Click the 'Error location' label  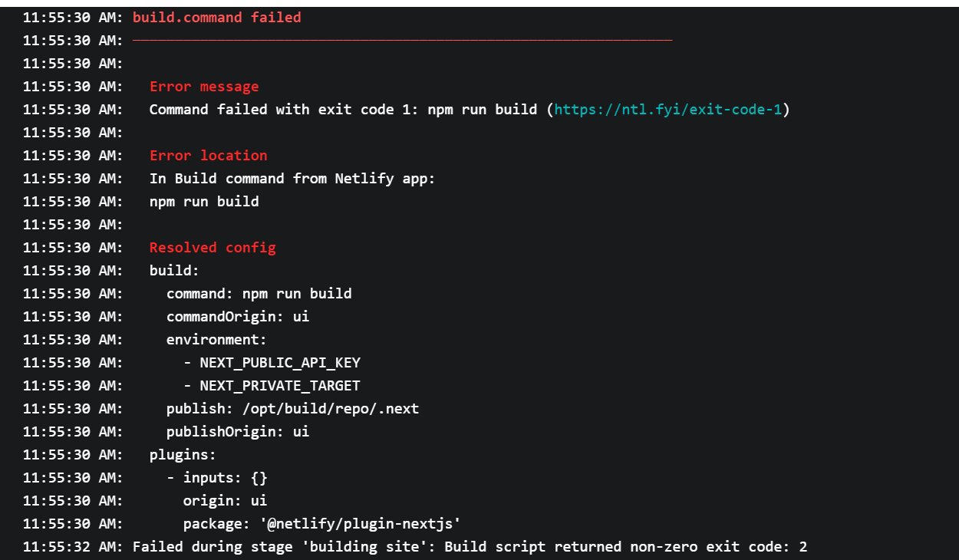tap(209, 155)
